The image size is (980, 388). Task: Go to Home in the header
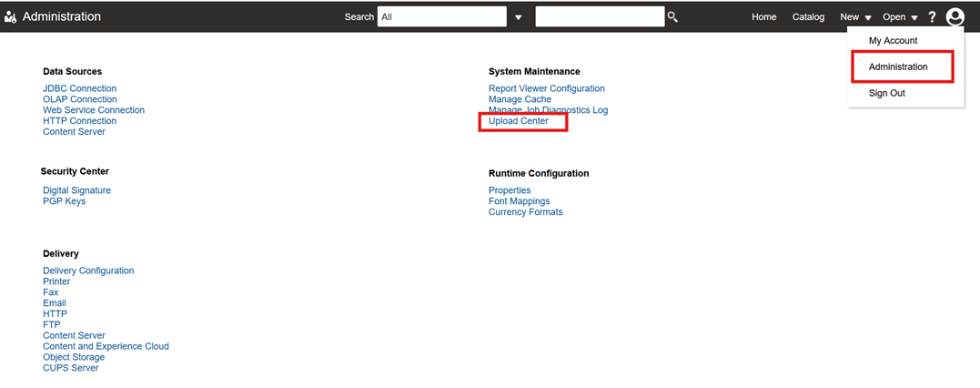point(763,17)
